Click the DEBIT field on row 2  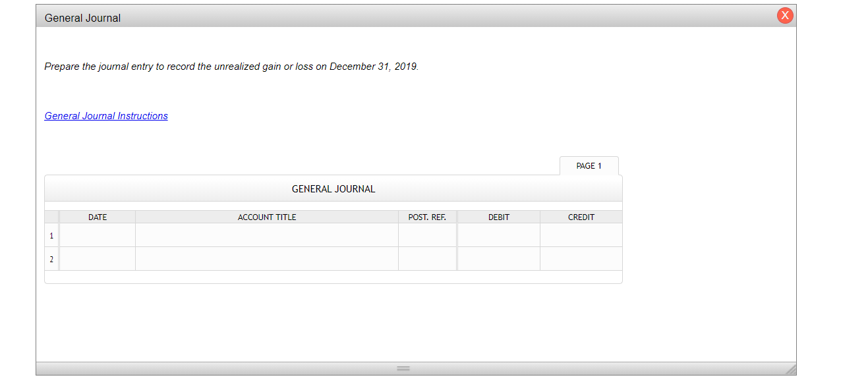coord(498,258)
